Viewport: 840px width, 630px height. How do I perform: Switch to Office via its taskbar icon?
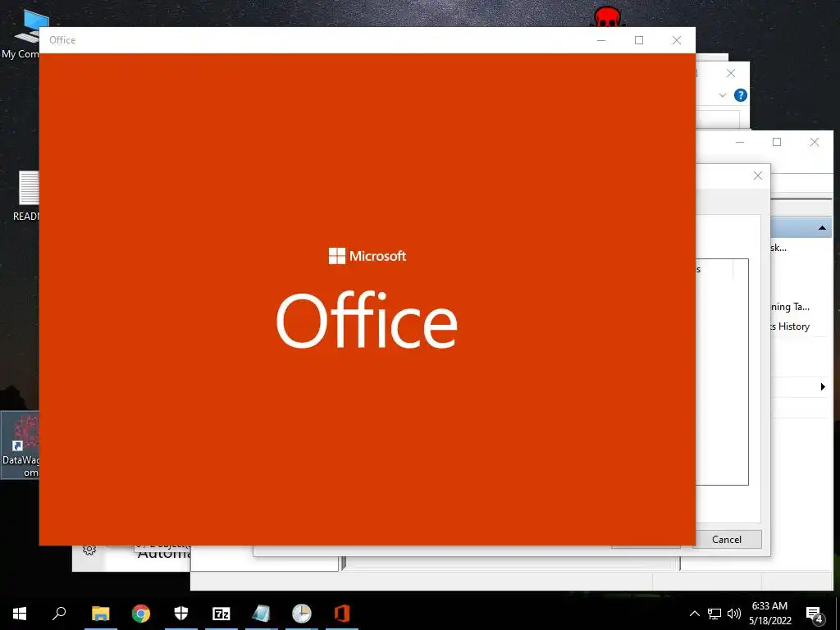[x=342, y=614]
